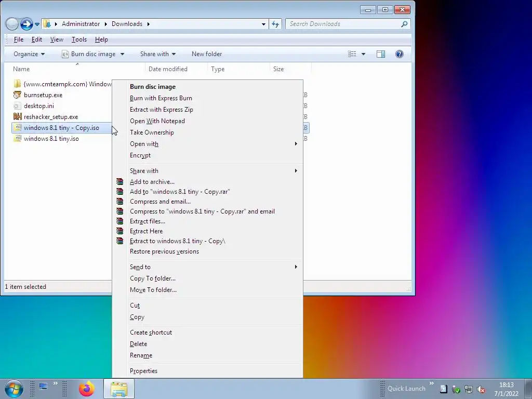Open the recent locations dropdown arrow
Image resolution: width=532 pixels, height=399 pixels.
(37, 24)
